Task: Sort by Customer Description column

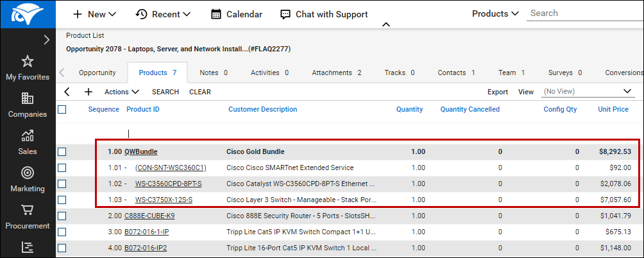Action: (x=262, y=109)
